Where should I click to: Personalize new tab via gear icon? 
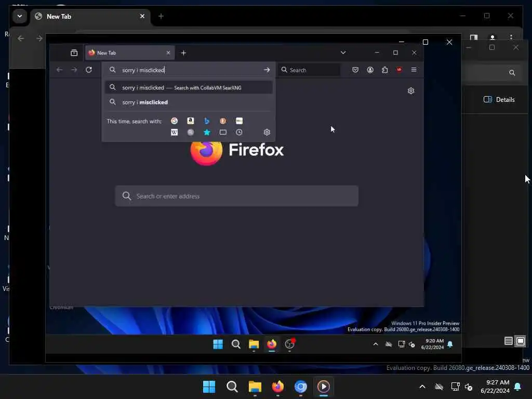pos(411,91)
